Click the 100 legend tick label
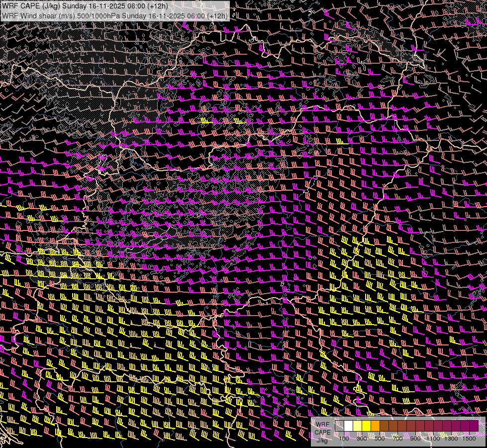This screenshot has height=448, width=487. click(344, 438)
